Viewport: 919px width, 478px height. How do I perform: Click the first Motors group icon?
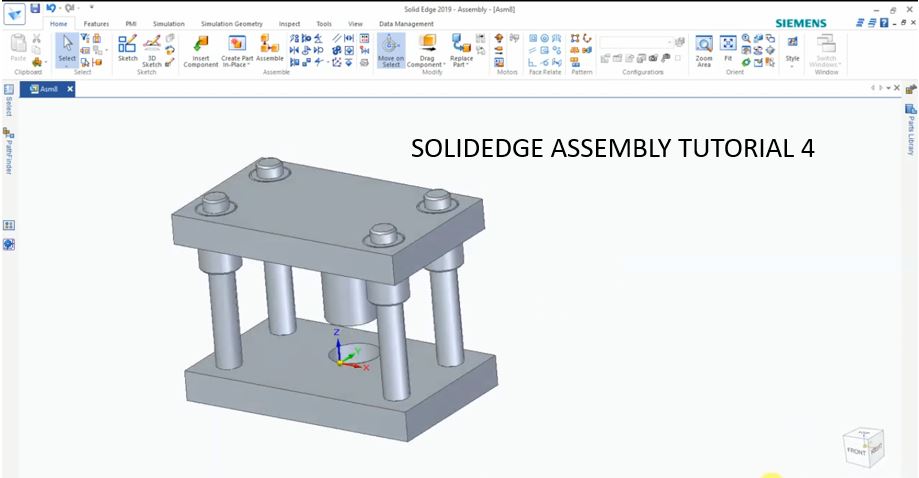[x=499, y=38]
